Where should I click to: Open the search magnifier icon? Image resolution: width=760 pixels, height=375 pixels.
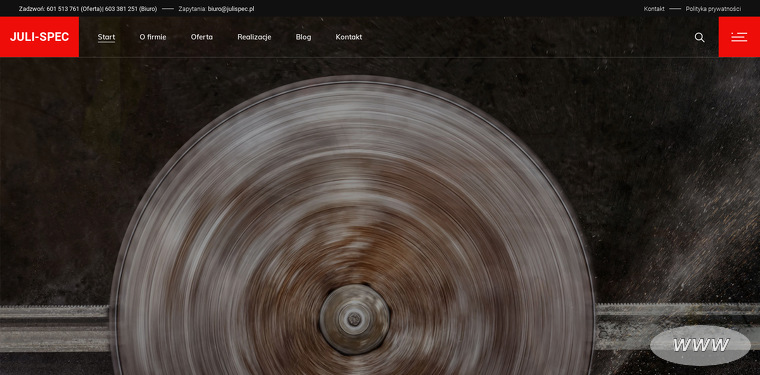coord(699,37)
